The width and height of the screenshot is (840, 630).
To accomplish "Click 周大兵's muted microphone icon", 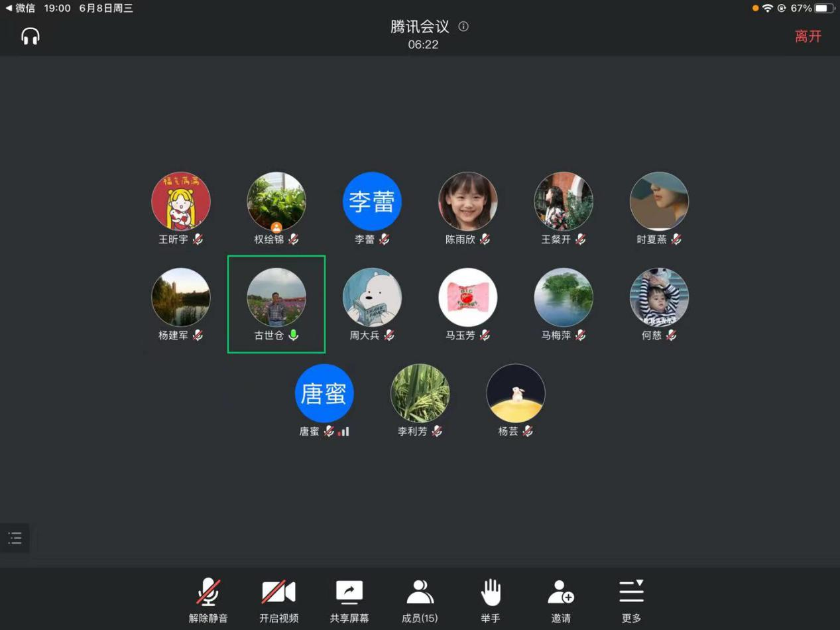I will (x=389, y=336).
